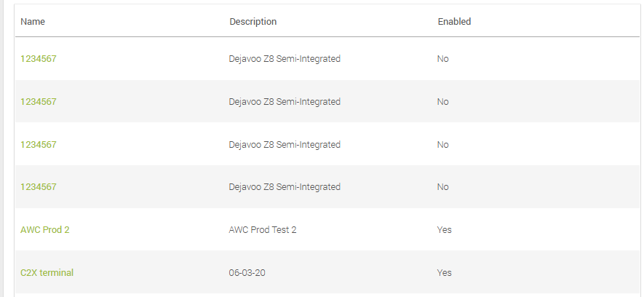Open the 1234567 link in the third row

[x=38, y=145]
